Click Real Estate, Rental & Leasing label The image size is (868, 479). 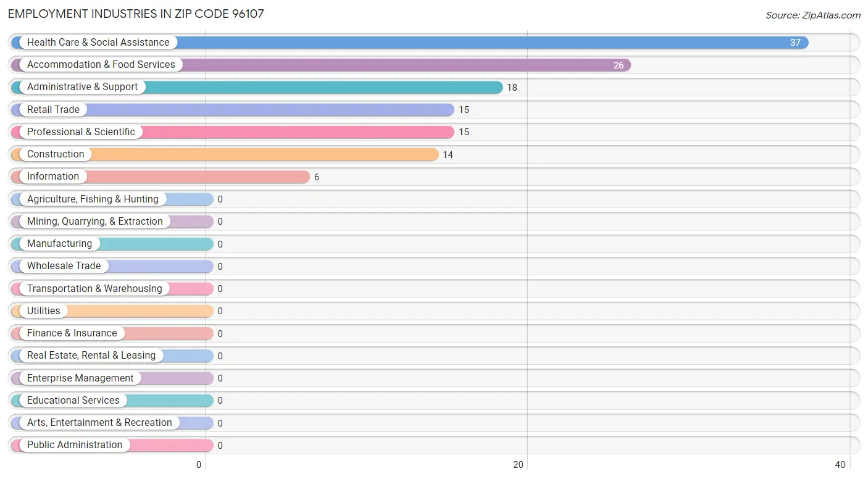(91, 356)
